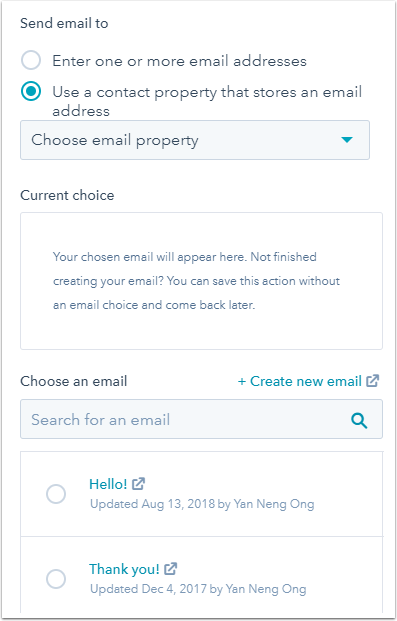
Task: Click the Updated Aug 13, 2018 row text
Action: (x=202, y=504)
